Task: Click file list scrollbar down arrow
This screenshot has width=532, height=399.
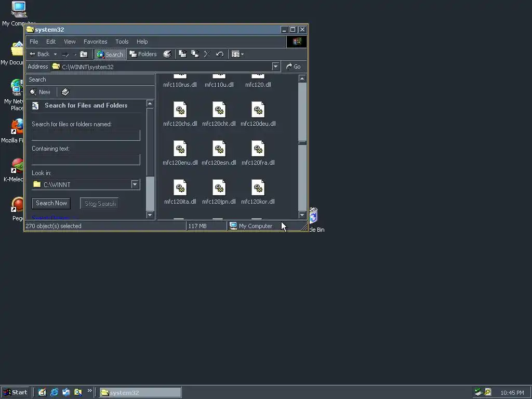Action: [x=302, y=215]
